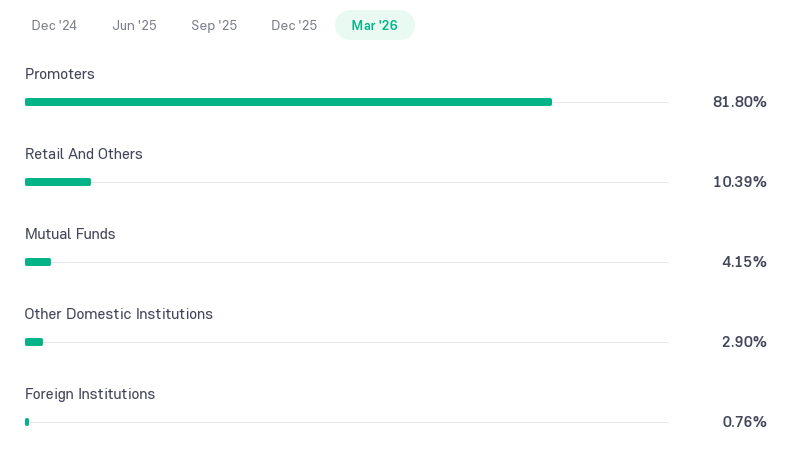Click the Mutual Funds label
This screenshot has width=795, height=458.
point(70,234)
